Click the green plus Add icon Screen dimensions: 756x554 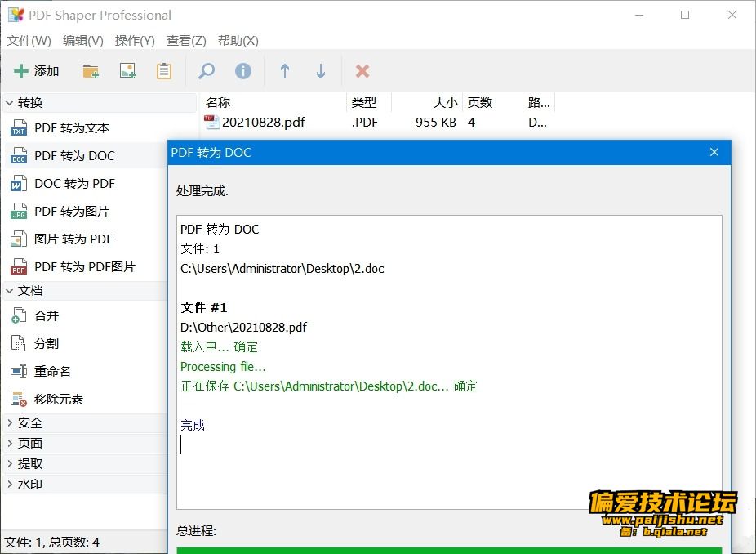pyautogui.click(x=21, y=71)
